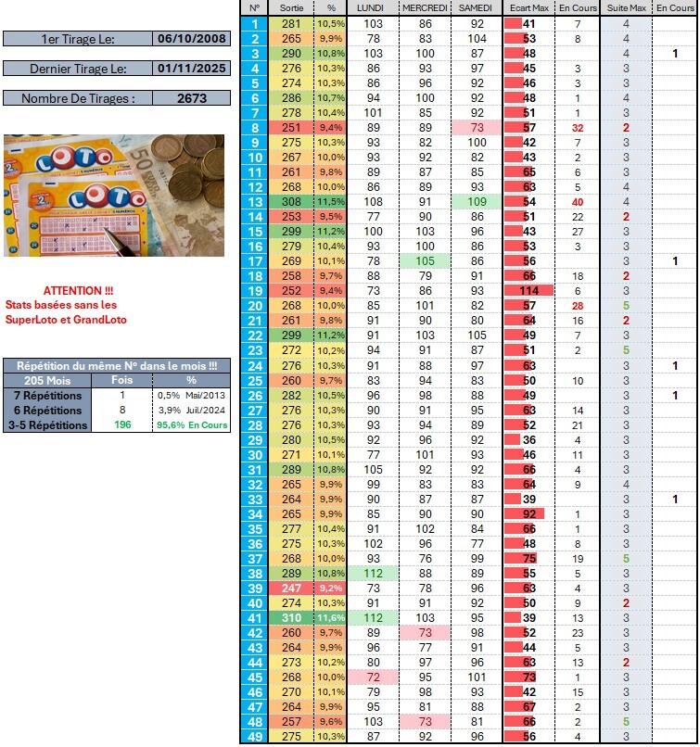The height and width of the screenshot is (747, 700).
Task: Click the 'N°' header cell
Action: pyautogui.click(x=254, y=7)
